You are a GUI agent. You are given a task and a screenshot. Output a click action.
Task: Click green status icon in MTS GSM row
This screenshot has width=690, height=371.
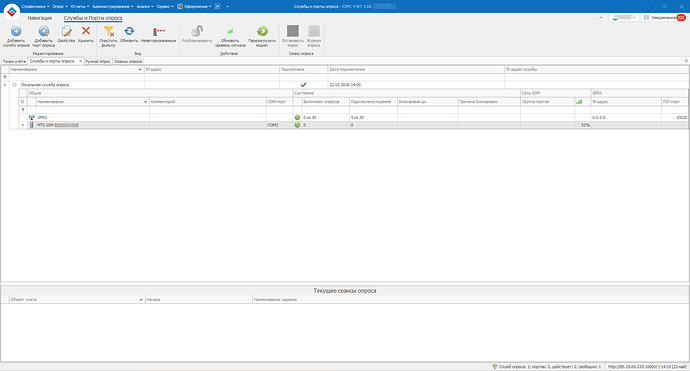pos(297,125)
